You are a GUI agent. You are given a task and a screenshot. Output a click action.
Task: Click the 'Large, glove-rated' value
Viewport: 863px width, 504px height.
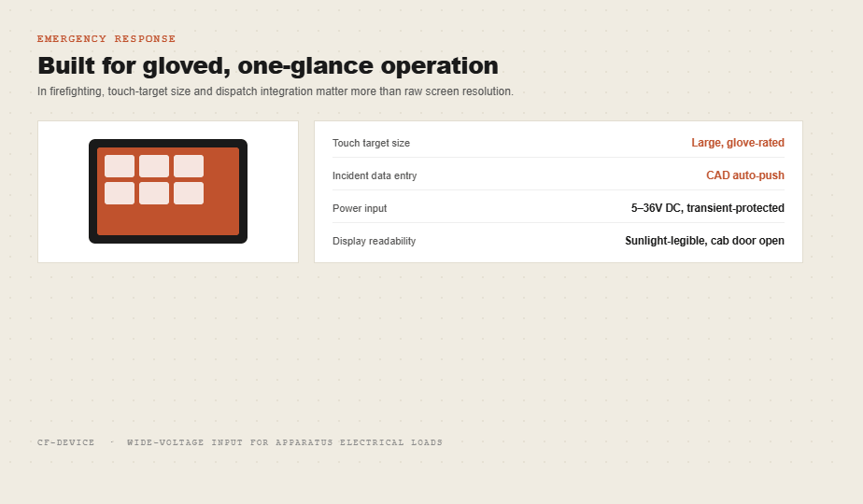[x=738, y=143]
